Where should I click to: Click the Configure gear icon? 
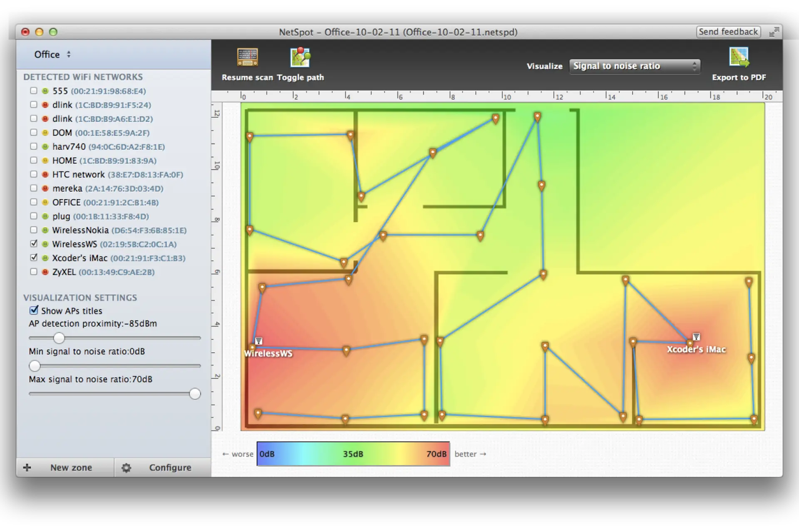point(126,468)
